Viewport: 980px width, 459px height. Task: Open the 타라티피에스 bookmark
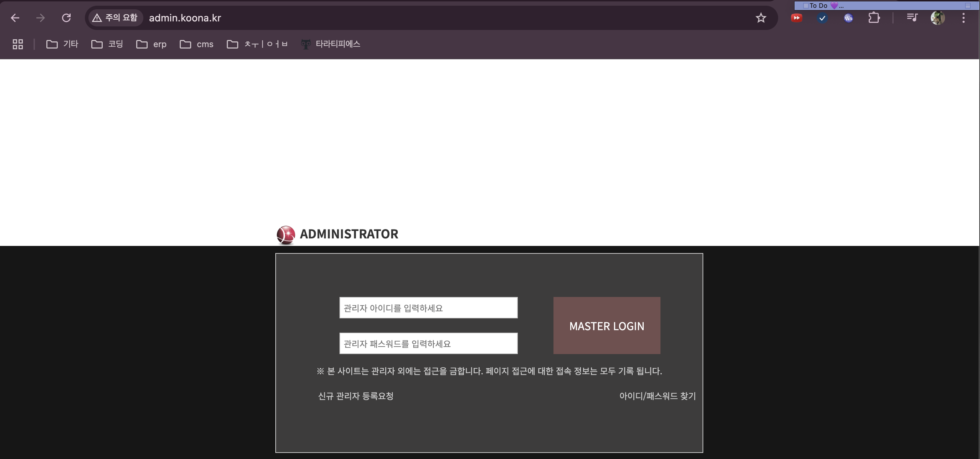point(330,44)
